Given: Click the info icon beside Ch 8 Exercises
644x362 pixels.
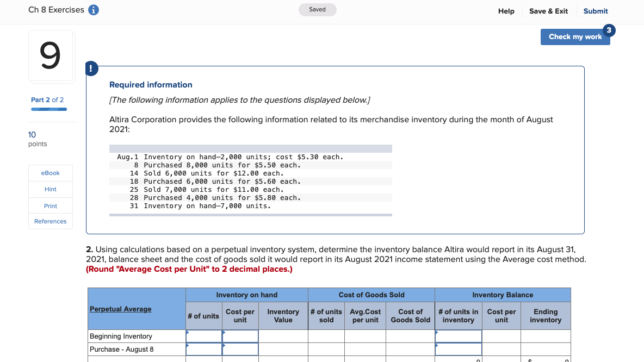Looking at the screenshot, I should tap(93, 9).
